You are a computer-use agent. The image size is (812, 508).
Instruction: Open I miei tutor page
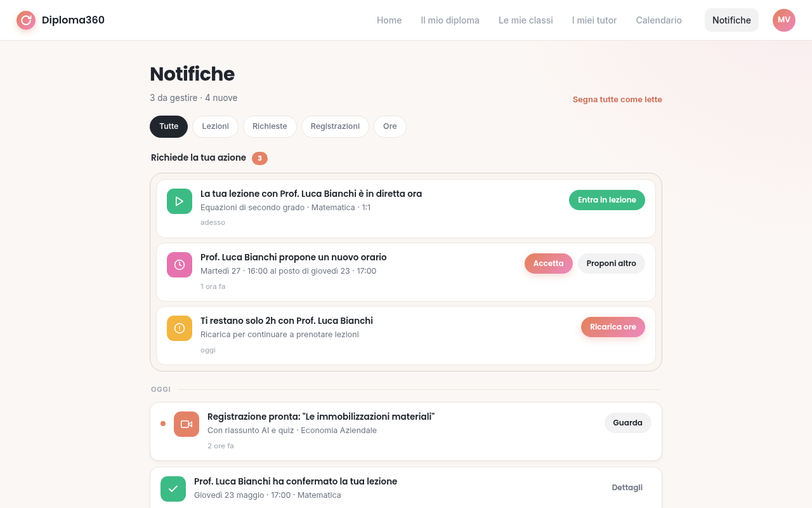coord(594,20)
